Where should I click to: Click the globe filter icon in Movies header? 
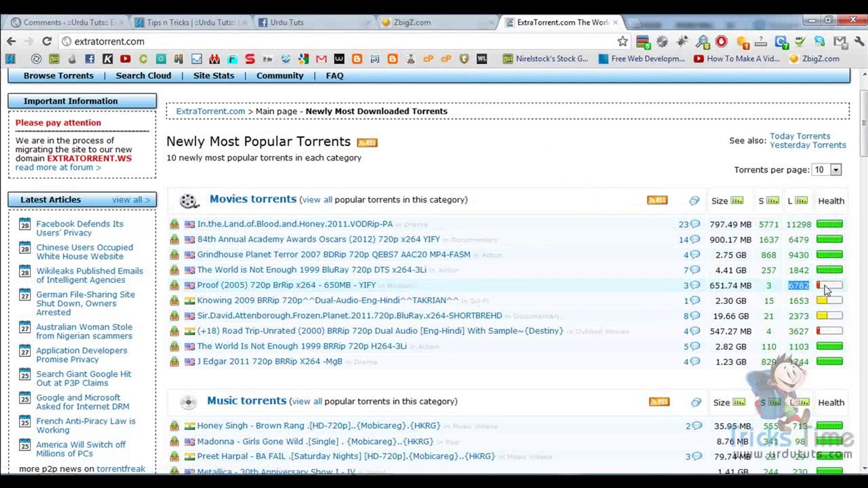pos(694,201)
